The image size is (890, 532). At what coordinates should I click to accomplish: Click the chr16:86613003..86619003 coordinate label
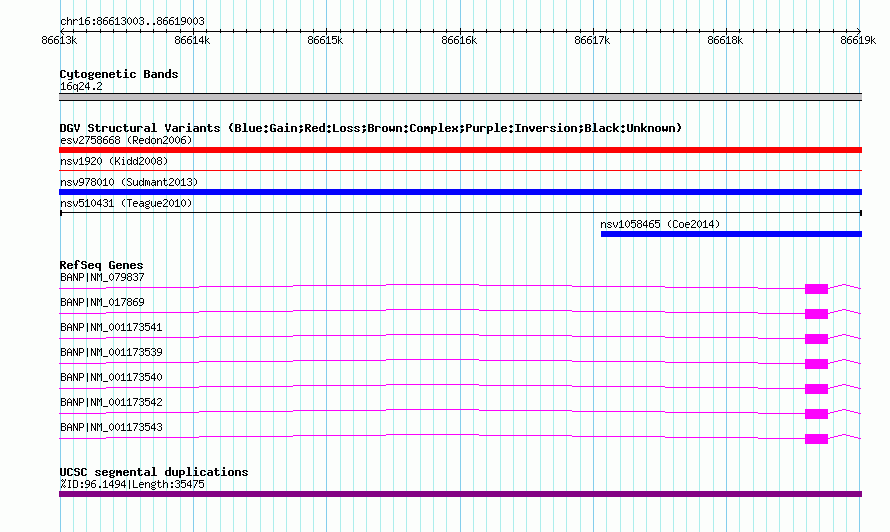click(x=132, y=22)
